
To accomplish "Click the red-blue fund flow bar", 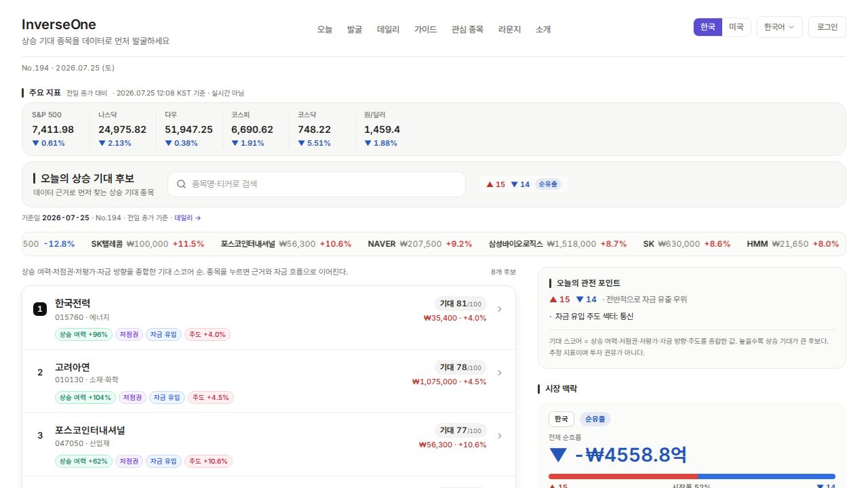I will click(x=692, y=476).
